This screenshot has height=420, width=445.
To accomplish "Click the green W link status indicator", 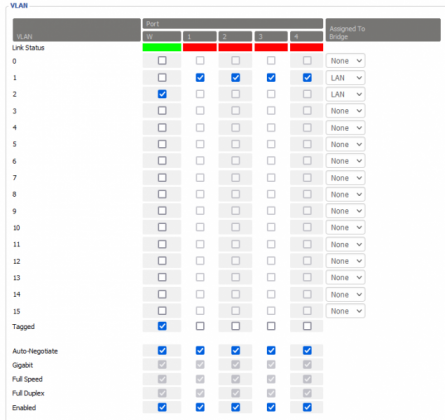I will [x=162, y=47].
